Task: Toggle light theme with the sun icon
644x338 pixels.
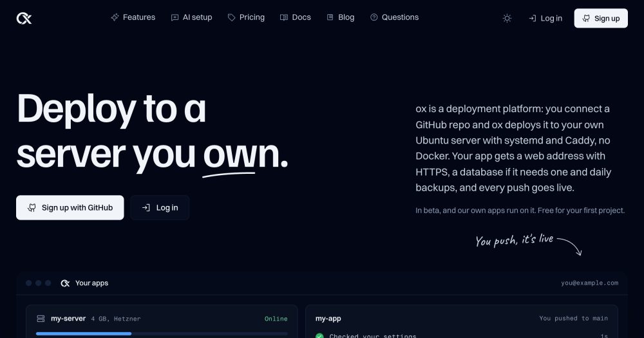Action: point(507,18)
